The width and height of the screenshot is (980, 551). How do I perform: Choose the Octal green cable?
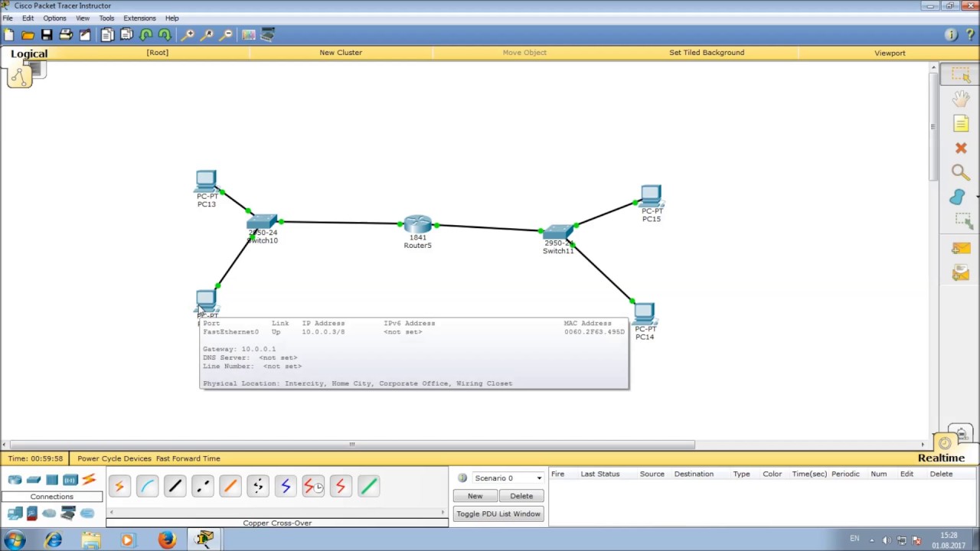tap(367, 486)
